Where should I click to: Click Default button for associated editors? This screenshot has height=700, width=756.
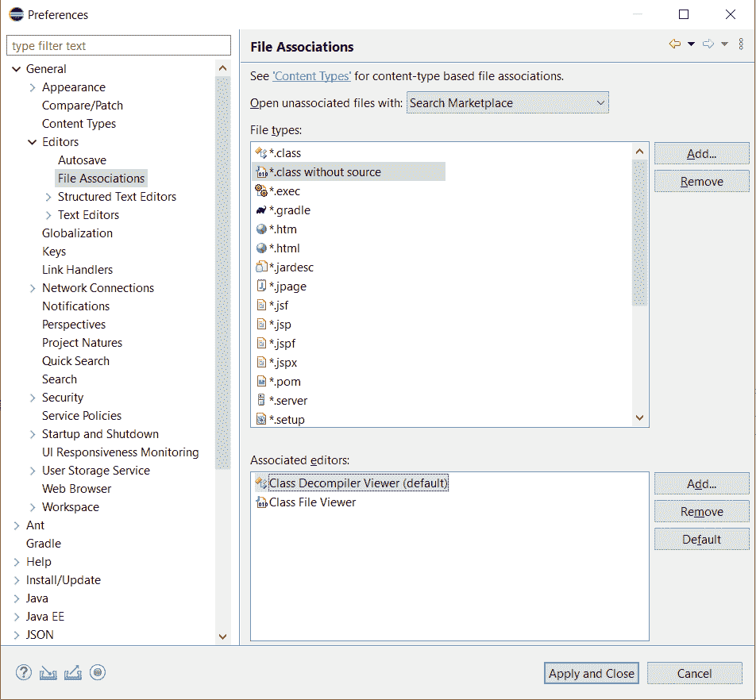tap(701, 540)
